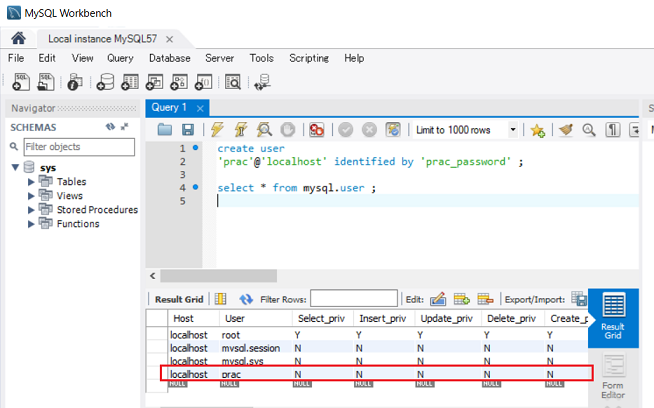Open the Edit menu
Viewport: 654px width, 408px height.
pos(47,58)
